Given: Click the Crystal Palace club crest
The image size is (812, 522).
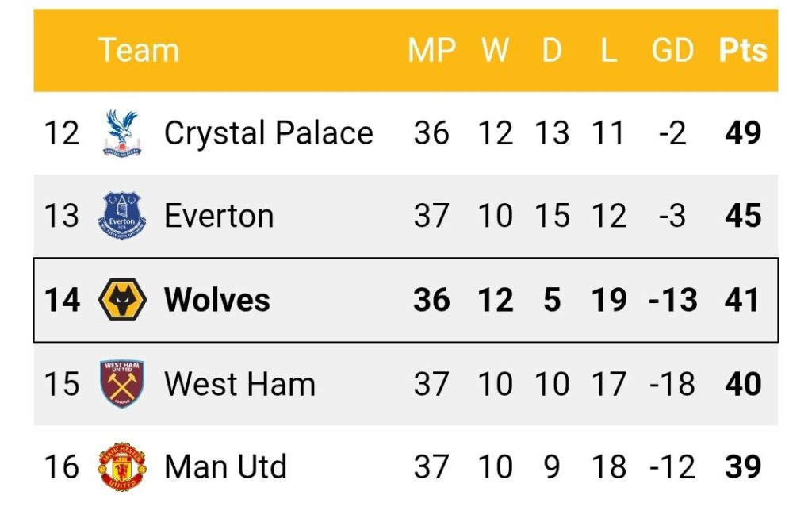Looking at the screenshot, I should [x=122, y=133].
